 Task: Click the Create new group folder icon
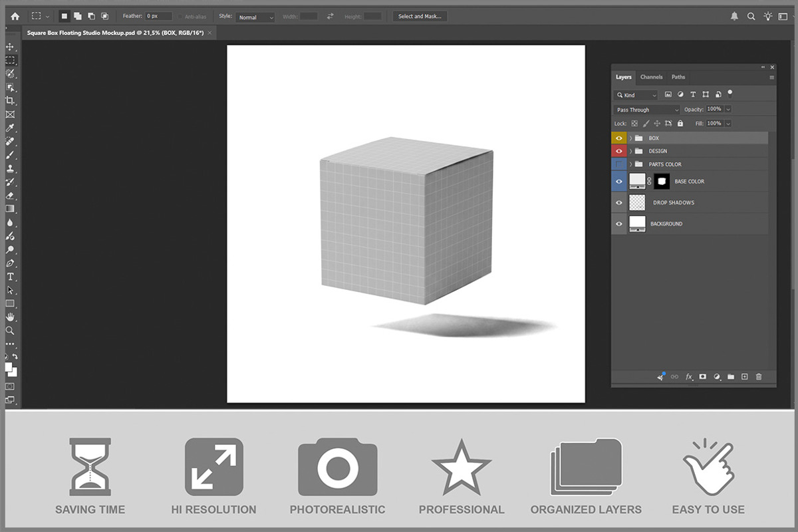[731, 376]
